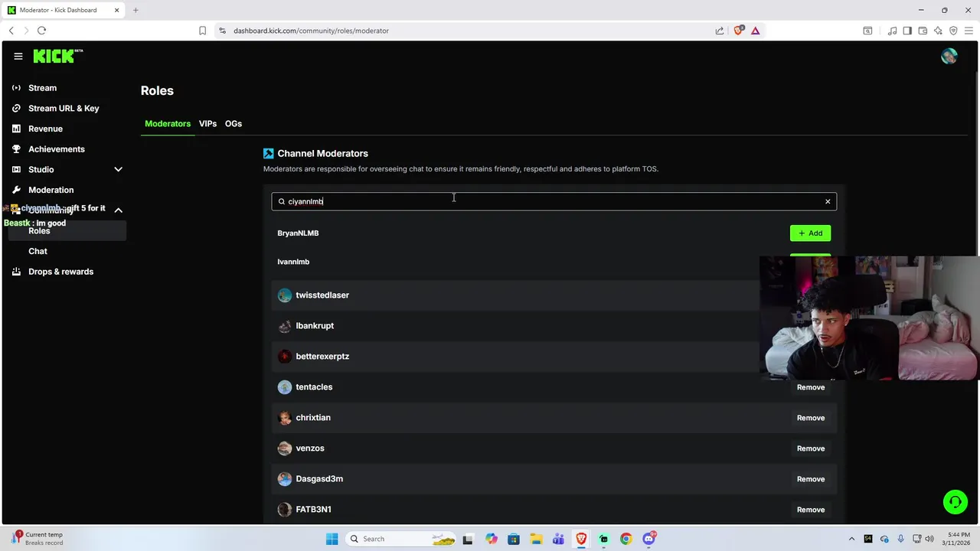Click chrixtian's avatar
The image size is (980, 551).
point(285,418)
